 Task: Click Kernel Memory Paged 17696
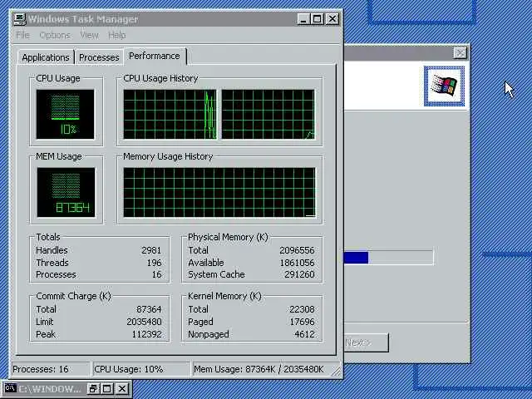click(302, 322)
